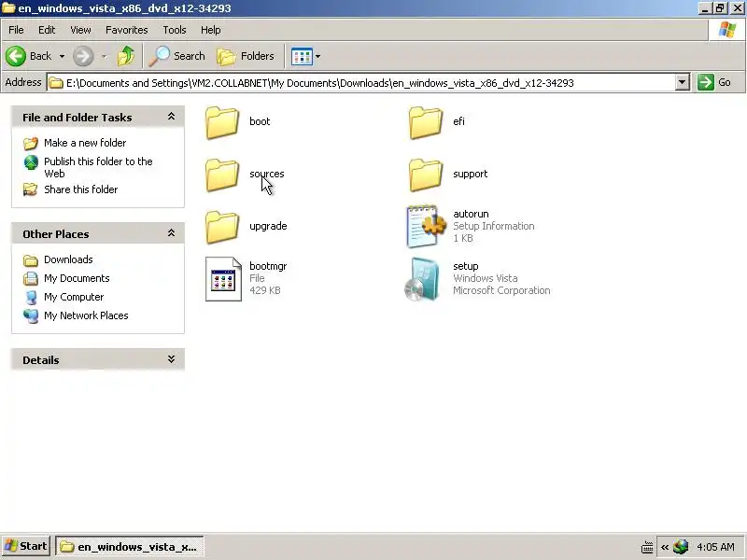Click the Publish to Web globe icon

click(x=31, y=162)
